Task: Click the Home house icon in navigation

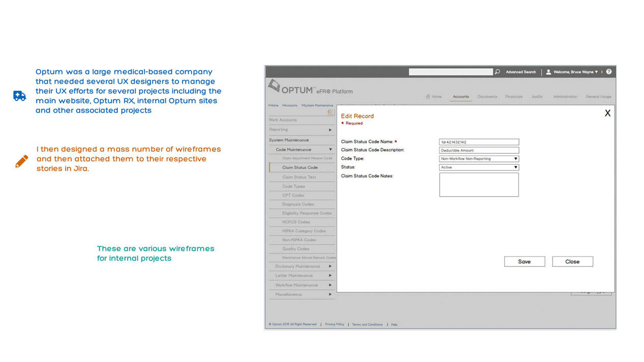Action: (428, 96)
